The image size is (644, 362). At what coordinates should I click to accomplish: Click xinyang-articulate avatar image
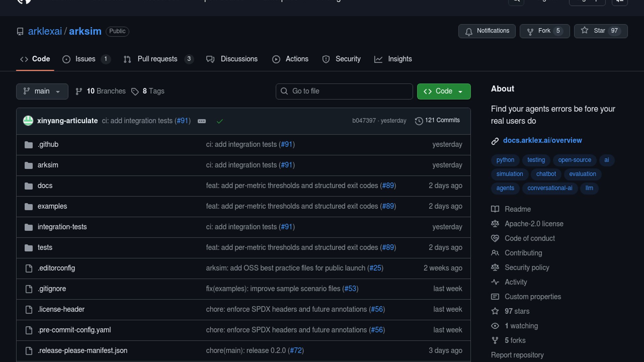[28, 121]
